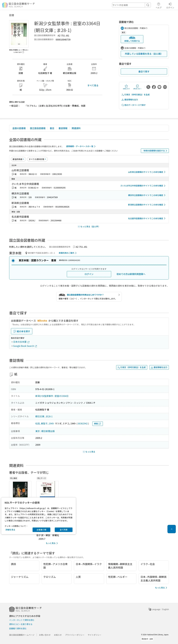Click the author pen icon above 松田美智子

(x=45, y=69)
